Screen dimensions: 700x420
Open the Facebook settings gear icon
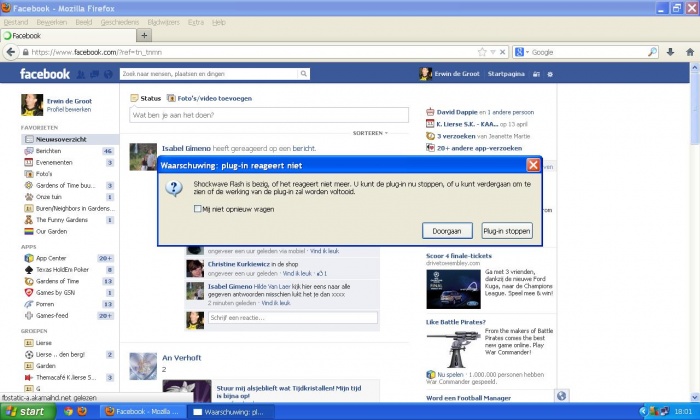tap(552, 74)
